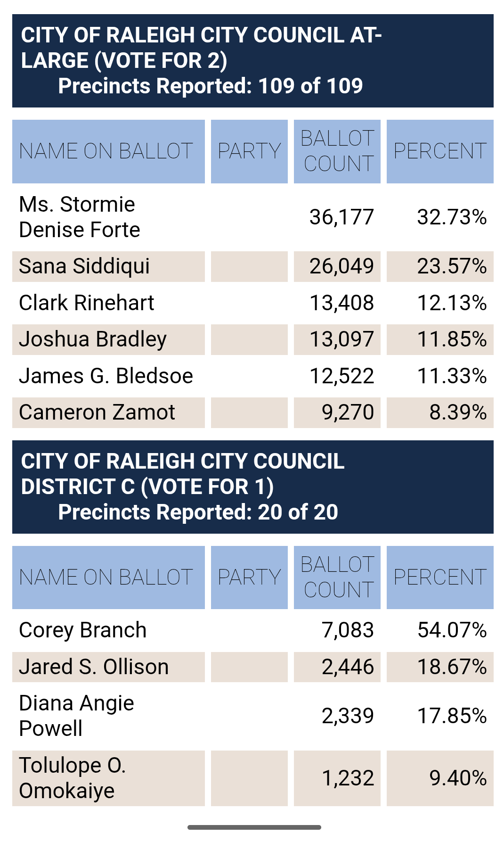
Task: Tap the Joshua Bradley entry
Action: coord(93,339)
